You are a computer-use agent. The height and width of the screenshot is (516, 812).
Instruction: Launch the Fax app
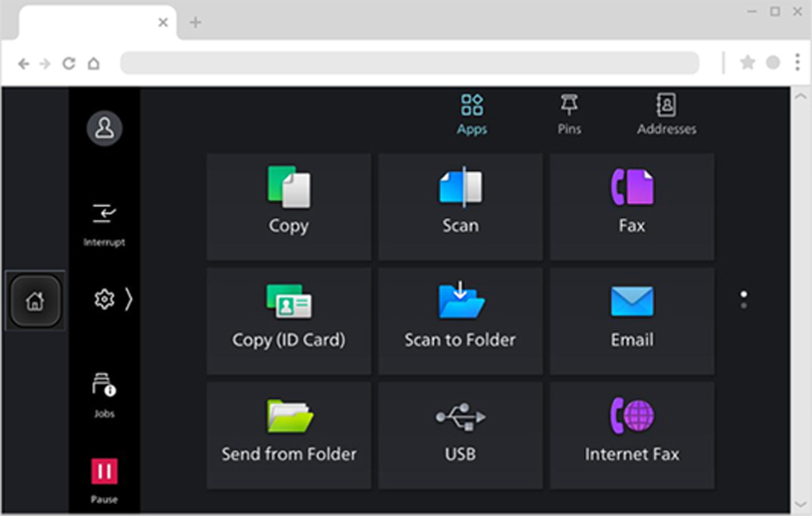coord(632,207)
